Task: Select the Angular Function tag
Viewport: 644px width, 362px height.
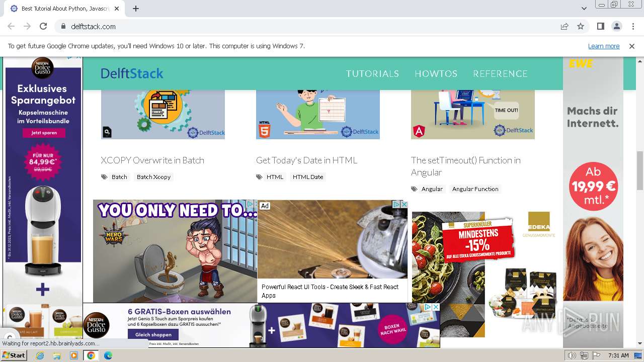Action: coord(475,189)
